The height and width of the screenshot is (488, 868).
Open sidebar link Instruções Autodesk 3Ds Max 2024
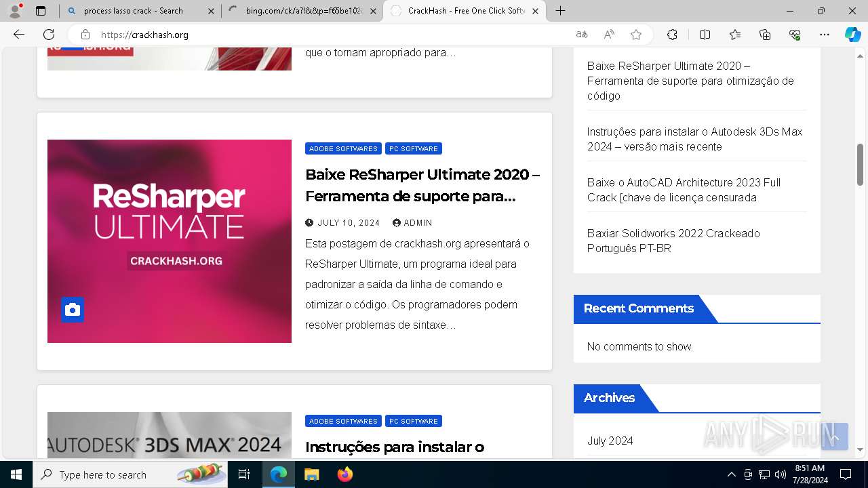point(694,139)
